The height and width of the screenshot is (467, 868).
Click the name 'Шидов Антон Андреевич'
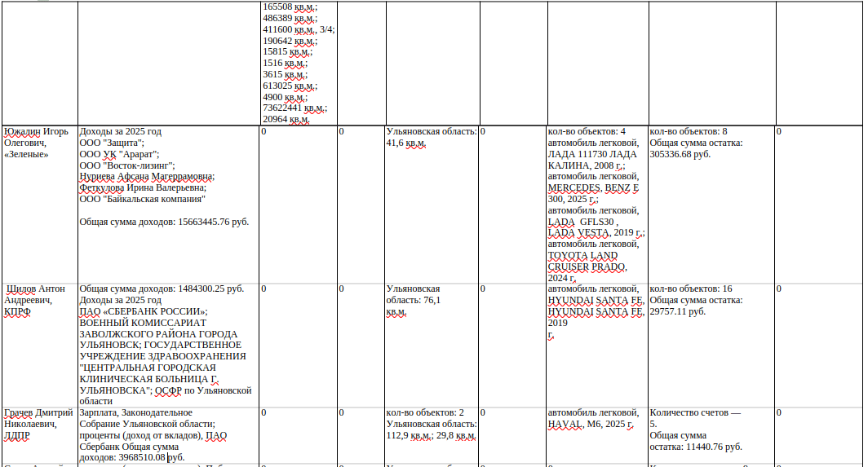pos(35,294)
